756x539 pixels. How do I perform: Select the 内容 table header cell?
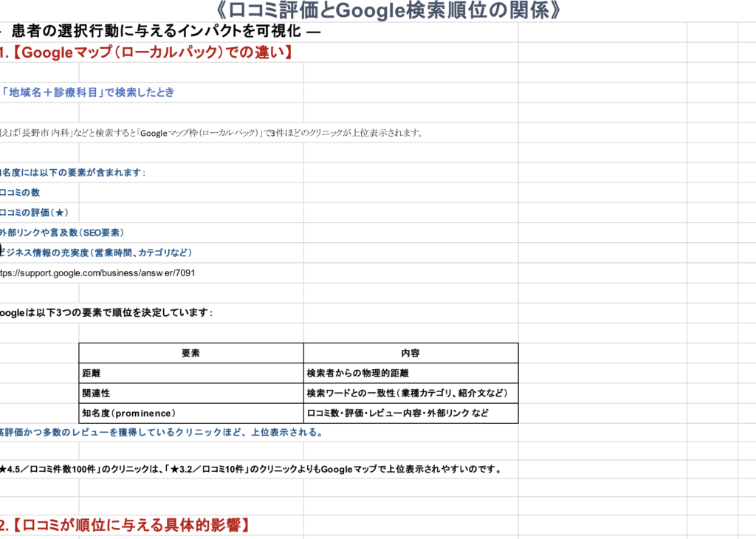point(410,353)
